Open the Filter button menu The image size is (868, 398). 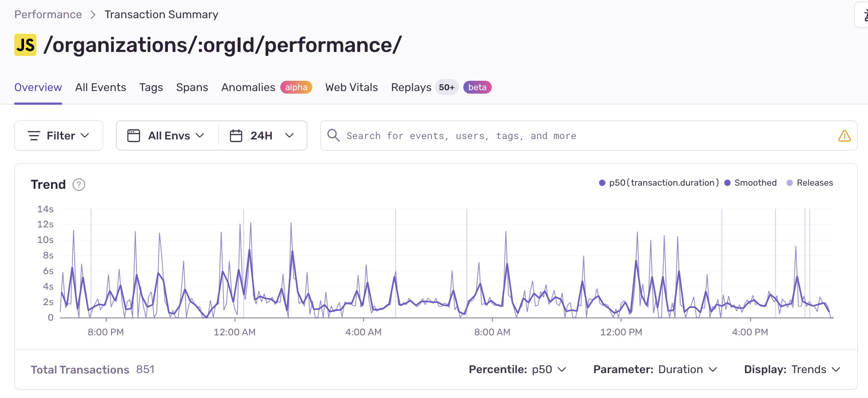pyautogui.click(x=59, y=135)
